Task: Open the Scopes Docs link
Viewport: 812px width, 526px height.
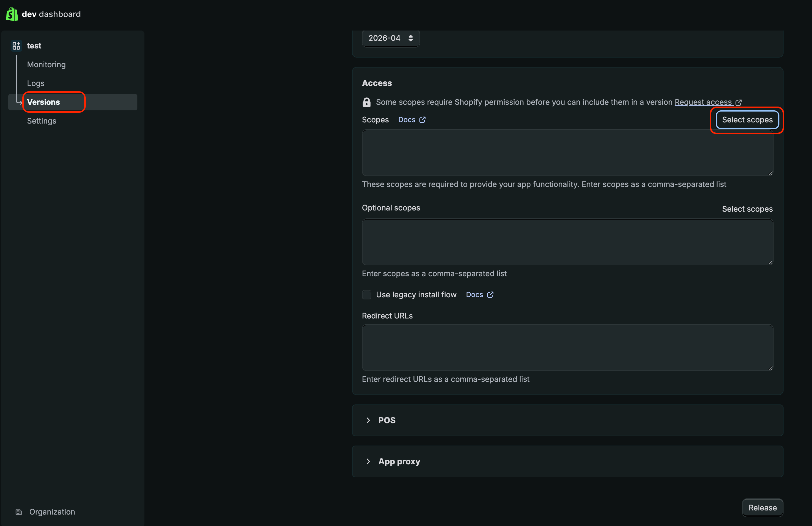Action: 407,120
